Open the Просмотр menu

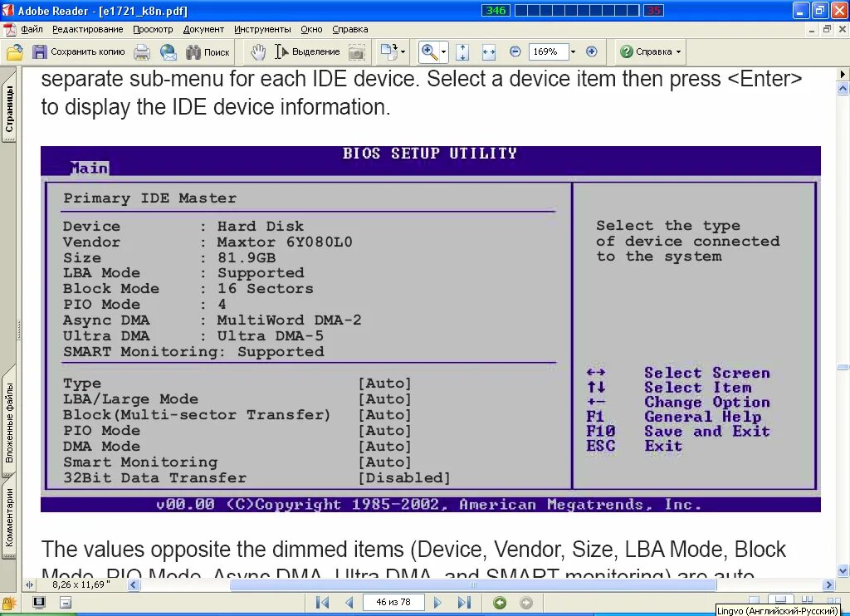tap(153, 29)
